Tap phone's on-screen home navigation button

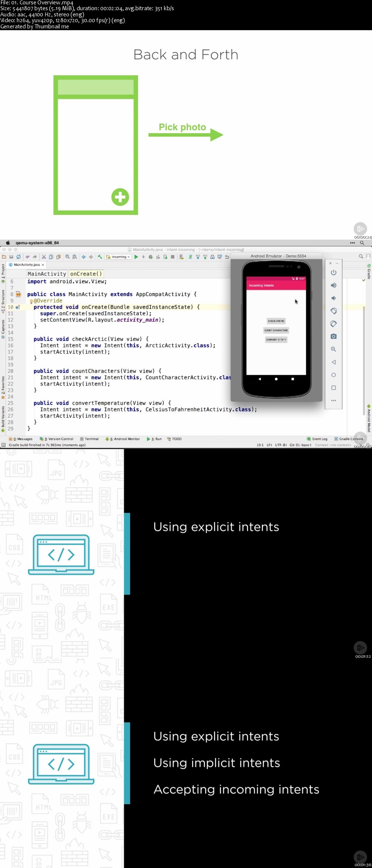276,379
